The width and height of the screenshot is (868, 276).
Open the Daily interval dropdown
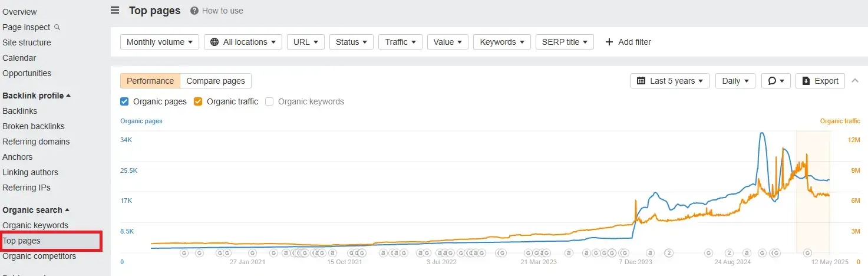pos(737,81)
